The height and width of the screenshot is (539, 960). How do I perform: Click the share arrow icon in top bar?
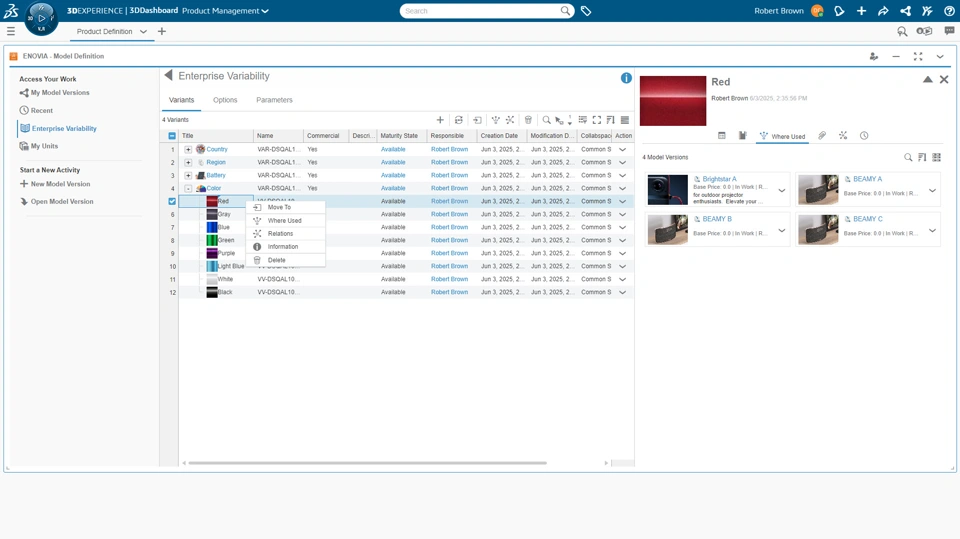coord(883,11)
